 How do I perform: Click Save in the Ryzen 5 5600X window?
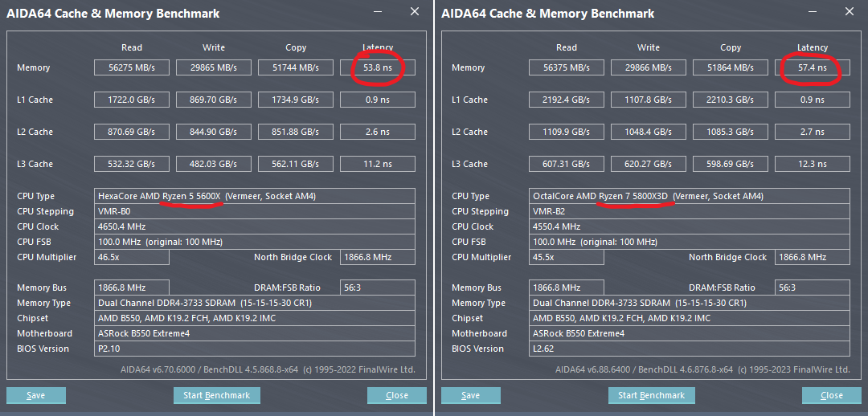click(36, 395)
